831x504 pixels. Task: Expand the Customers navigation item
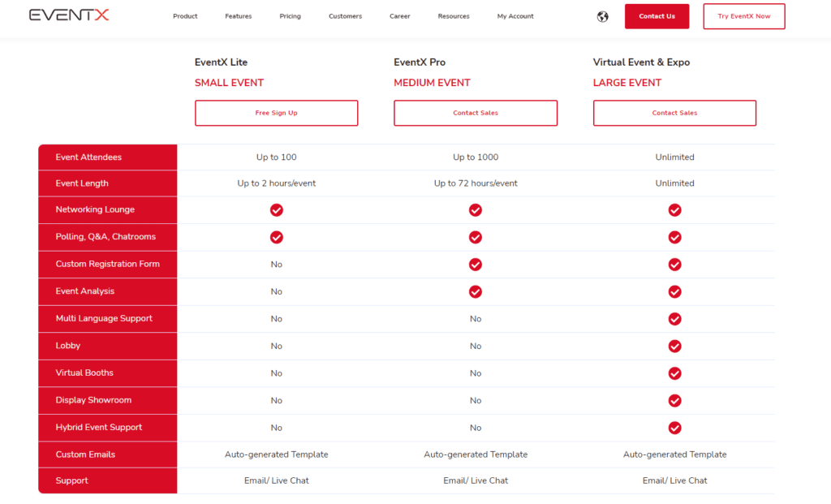coord(345,15)
